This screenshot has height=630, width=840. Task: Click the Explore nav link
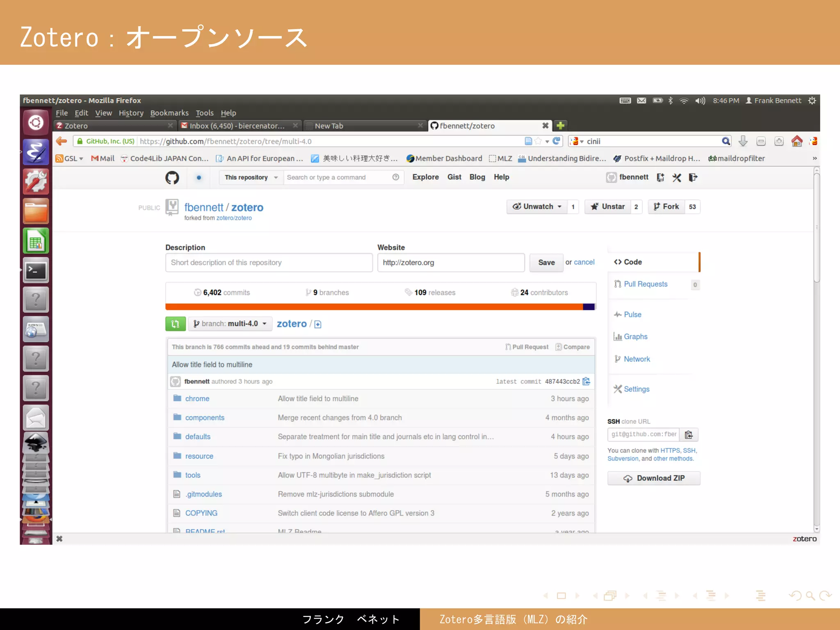coord(425,177)
